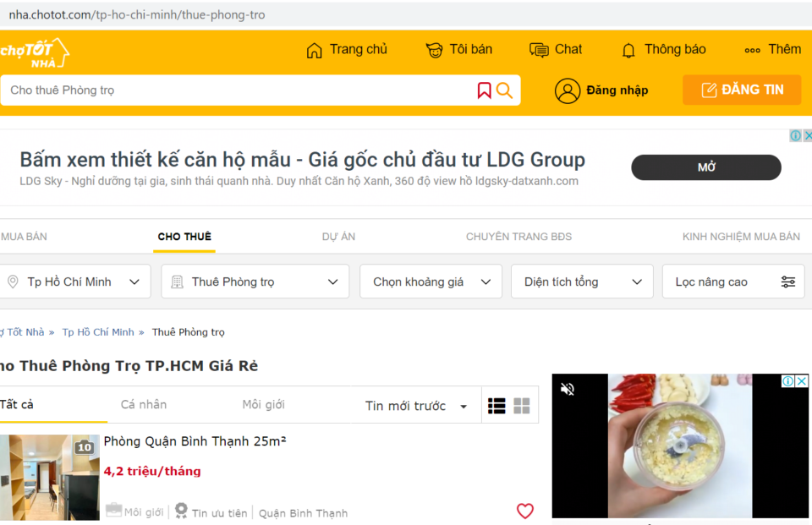The image size is (812, 525).
Task: Unmute the video advertisement
Action: (x=568, y=389)
